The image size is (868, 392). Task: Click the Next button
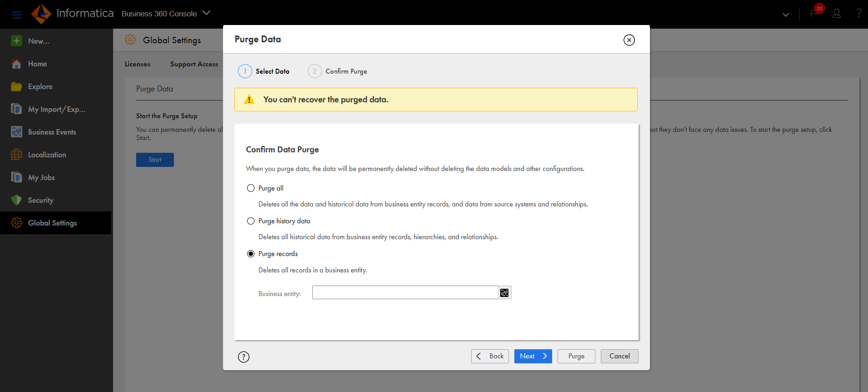click(533, 356)
